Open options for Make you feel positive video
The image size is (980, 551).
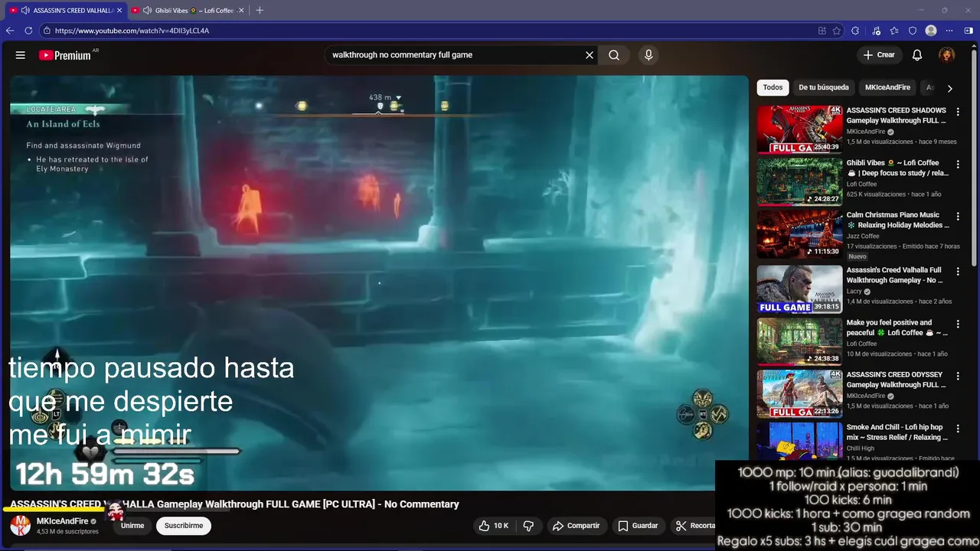(x=958, y=324)
